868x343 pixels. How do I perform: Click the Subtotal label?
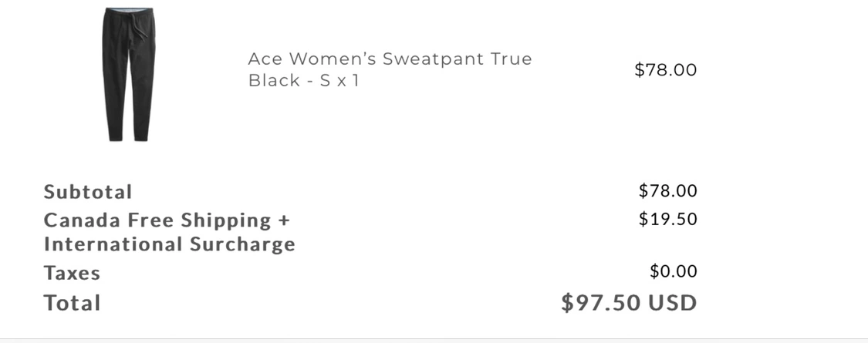(88, 192)
